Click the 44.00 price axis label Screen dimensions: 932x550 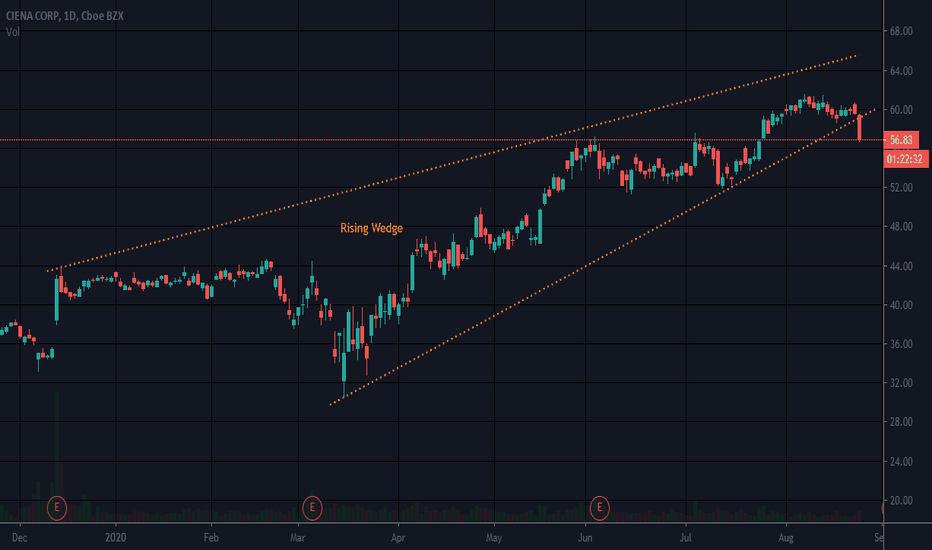[901, 266]
